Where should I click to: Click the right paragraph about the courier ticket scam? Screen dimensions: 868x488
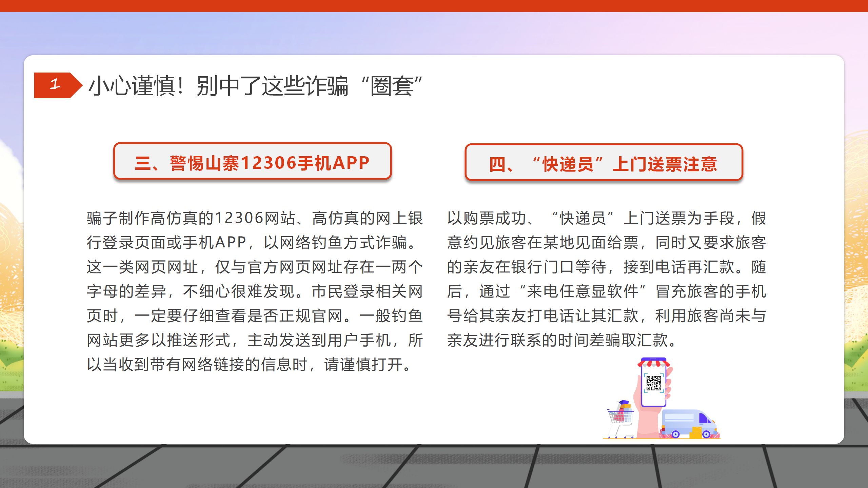point(606,279)
